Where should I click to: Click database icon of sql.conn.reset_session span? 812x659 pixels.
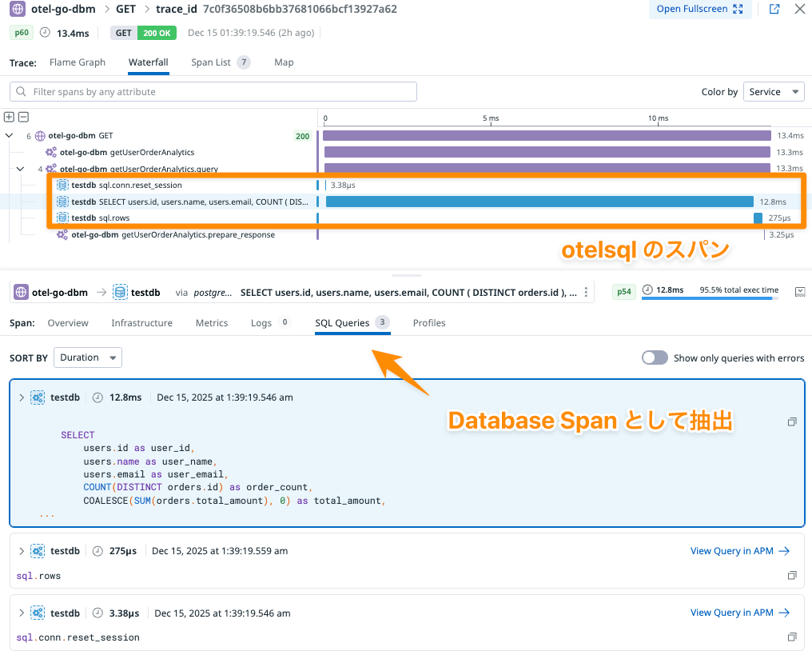pyautogui.click(x=62, y=185)
